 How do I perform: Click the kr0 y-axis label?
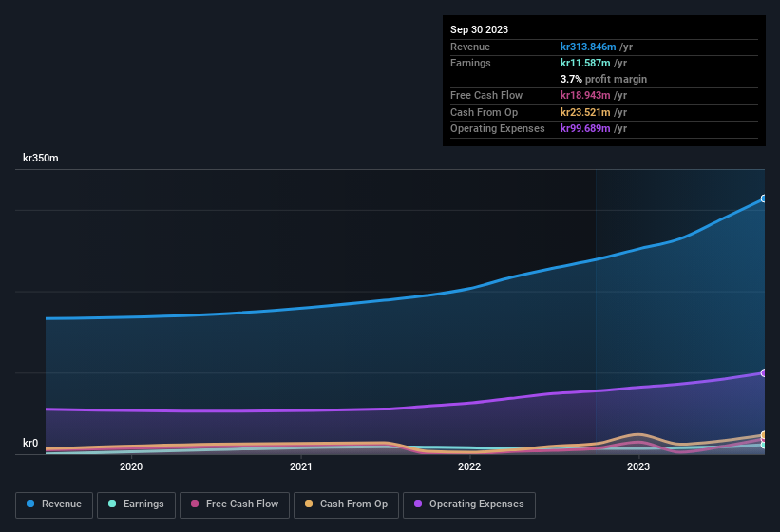click(30, 443)
